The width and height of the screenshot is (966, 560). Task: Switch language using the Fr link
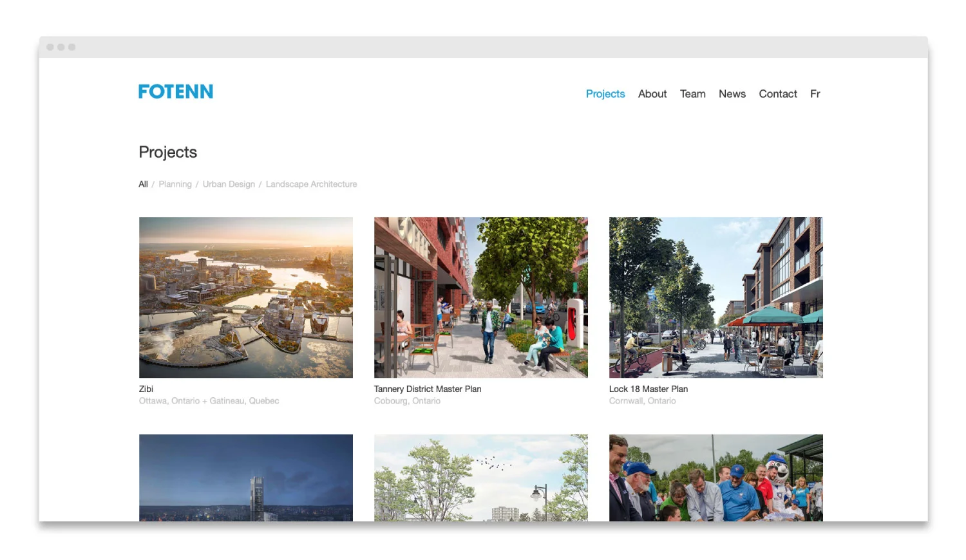coord(815,94)
